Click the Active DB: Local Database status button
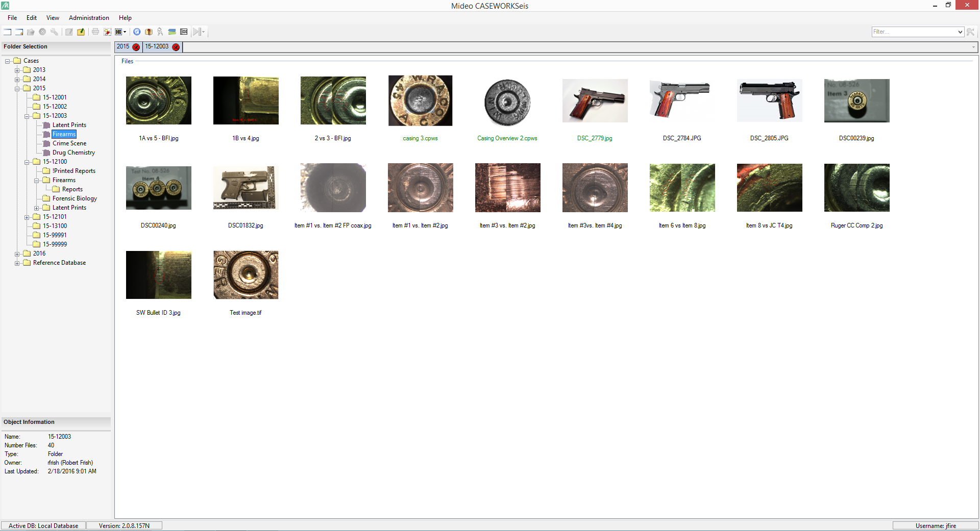The width and height of the screenshot is (980, 531). tap(43, 525)
